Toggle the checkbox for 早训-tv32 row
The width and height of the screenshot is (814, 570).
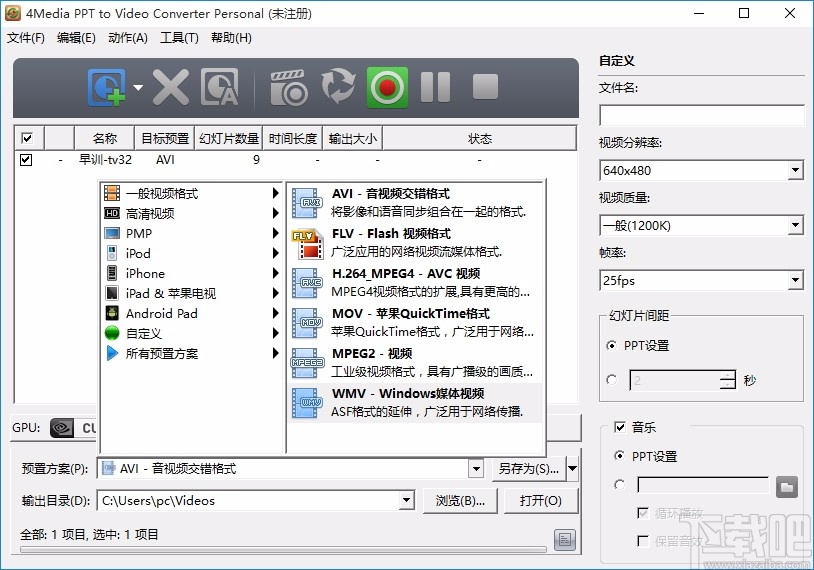[x=25, y=160]
